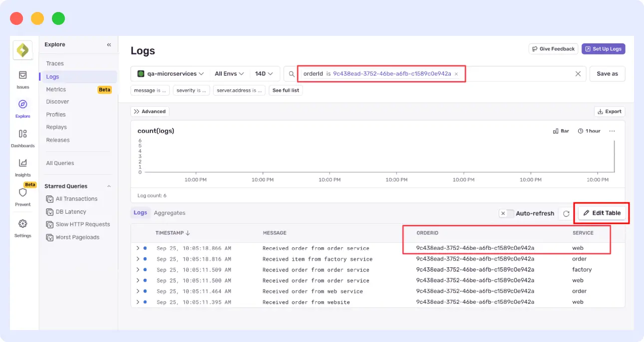Change the 1 hour interval selector
Screen dimensions: 644x342
point(589,131)
